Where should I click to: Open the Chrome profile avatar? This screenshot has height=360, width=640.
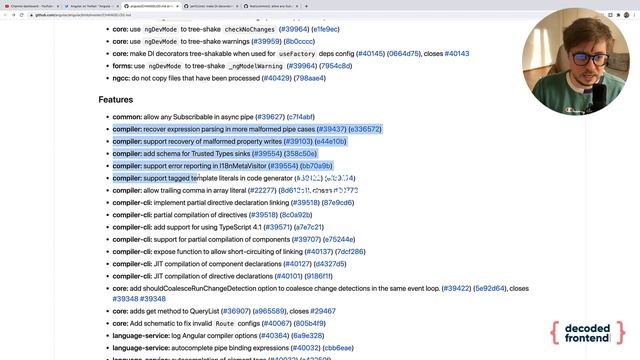coord(627,15)
